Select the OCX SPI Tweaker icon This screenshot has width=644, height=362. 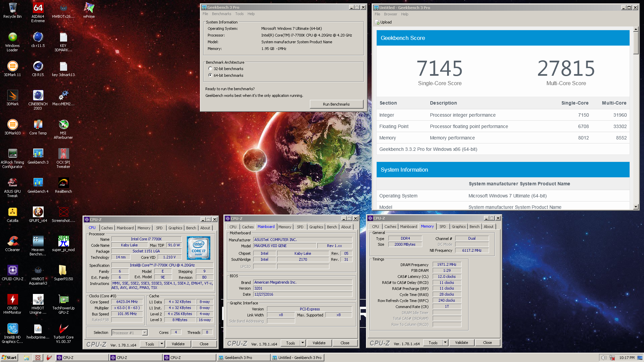pyautogui.click(x=63, y=158)
